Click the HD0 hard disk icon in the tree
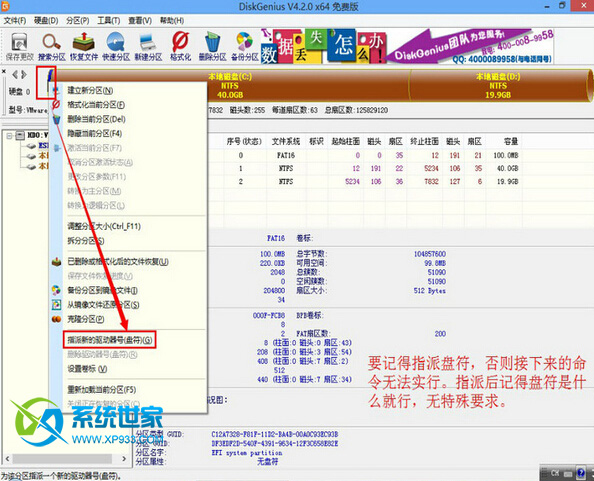Screen dimensions: 594x481 (x=20, y=136)
